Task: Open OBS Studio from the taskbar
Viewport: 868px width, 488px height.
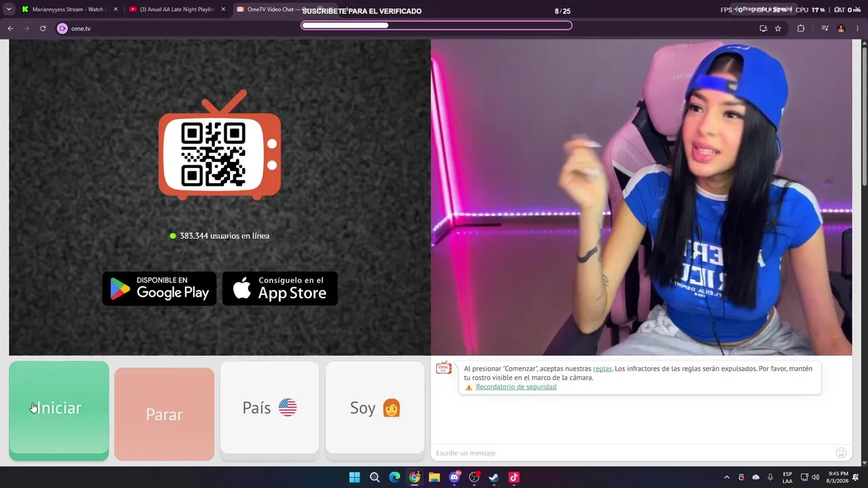Action: tap(474, 477)
